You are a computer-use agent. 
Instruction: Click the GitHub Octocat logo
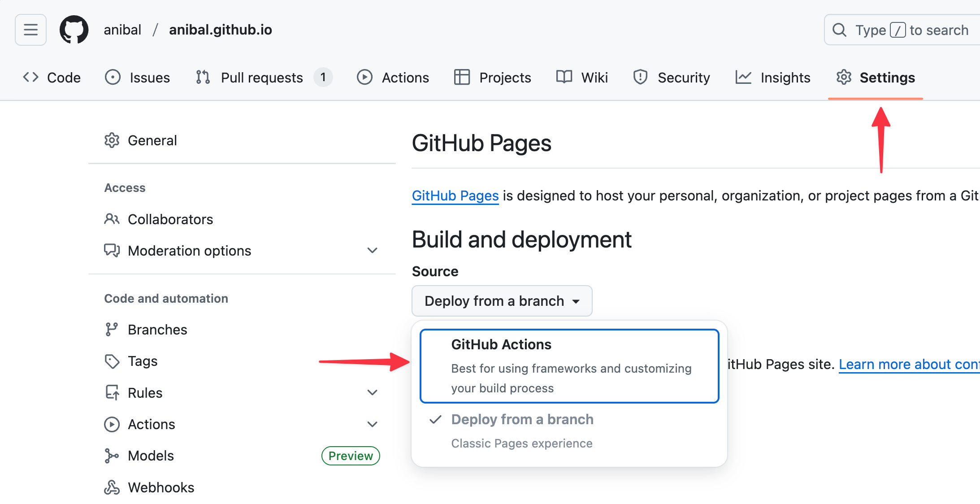[x=74, y=30]
